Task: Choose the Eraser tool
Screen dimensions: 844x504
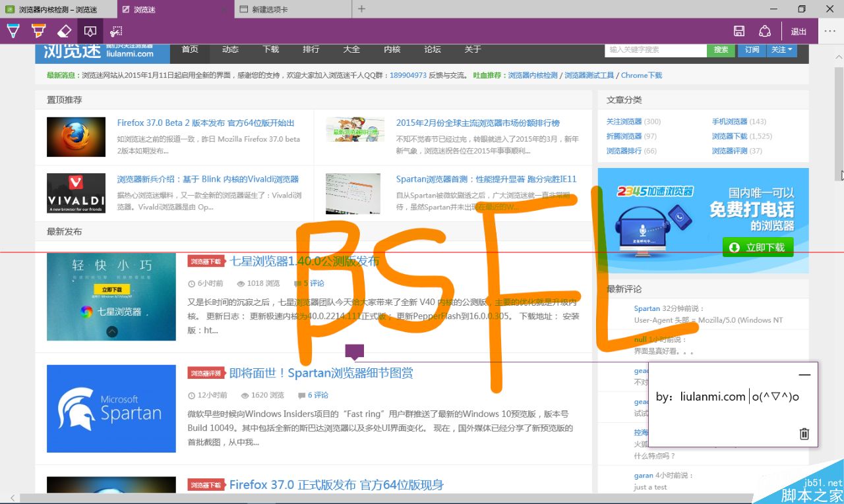Action: pyautogui.click(x=64, y=31)
